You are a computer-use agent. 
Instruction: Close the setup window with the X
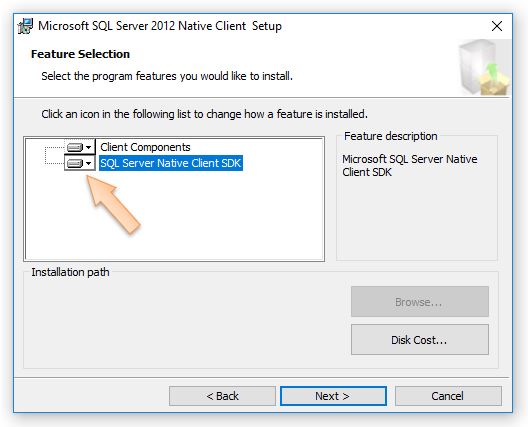tap(497, 26)
